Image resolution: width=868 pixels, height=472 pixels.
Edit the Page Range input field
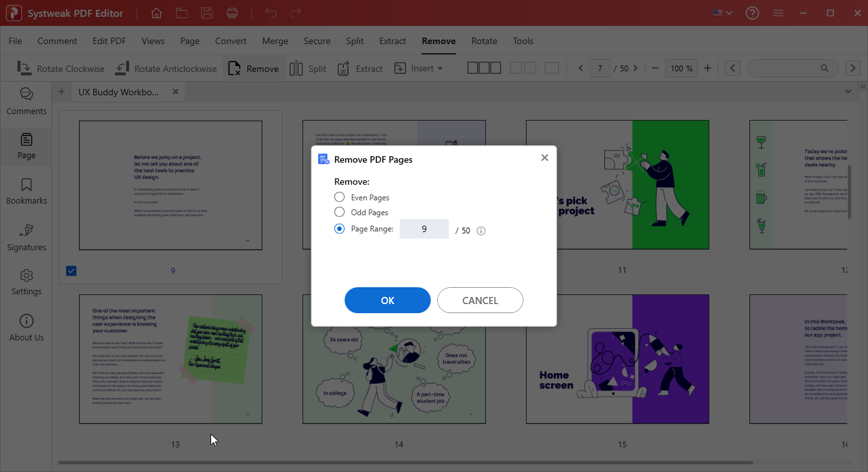[424, 229]
